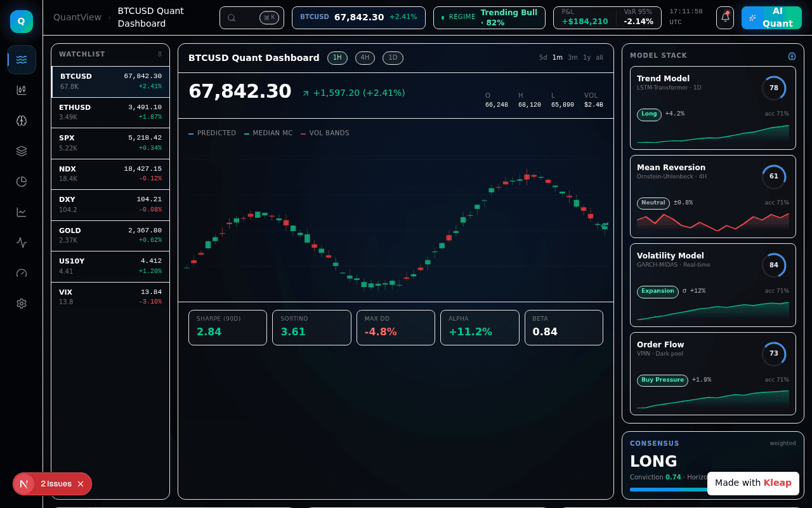812x508 pixels.
Task: Open the gauge speedometer sidebar icon
Action: tap(22, 273)
